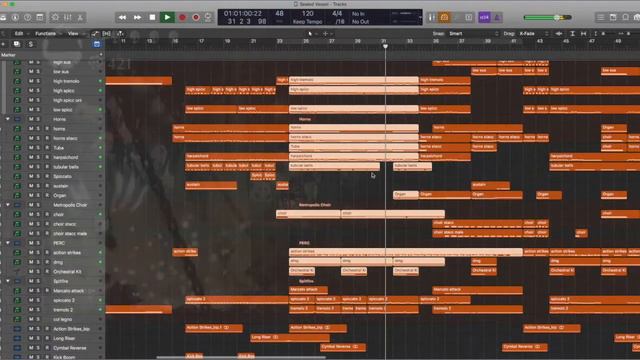Click the playhead marker on ruler
Viewport: 640px width, 360px height.
pyautogui.click(x=385, y=47)
